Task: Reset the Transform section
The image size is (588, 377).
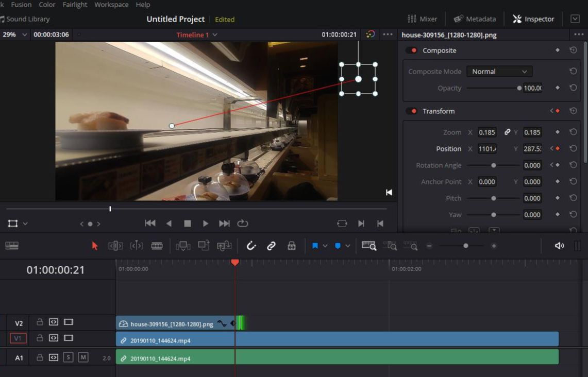Action: [573, 111]
